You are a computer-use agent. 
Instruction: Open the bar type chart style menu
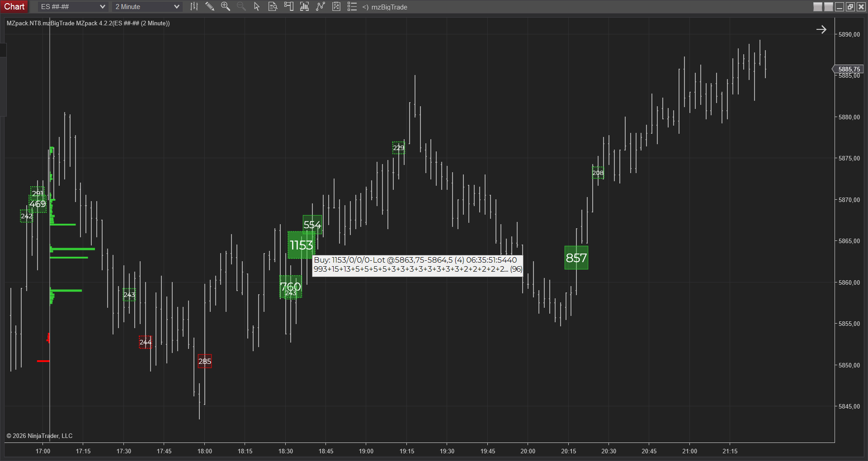[x=194, y=6]
